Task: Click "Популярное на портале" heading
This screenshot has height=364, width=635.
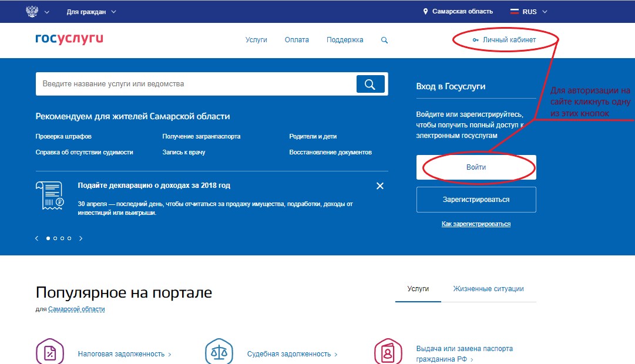Action: pyautogui.click(x=124, y=292)
